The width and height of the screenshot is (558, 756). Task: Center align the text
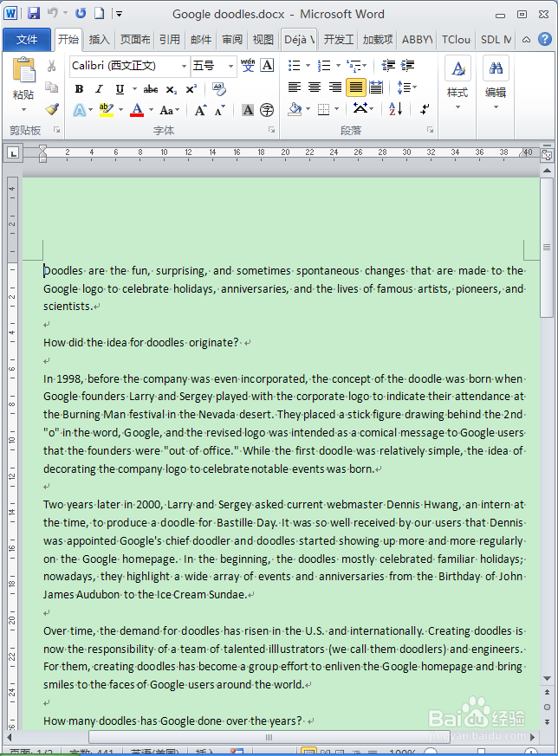(315, 87)
